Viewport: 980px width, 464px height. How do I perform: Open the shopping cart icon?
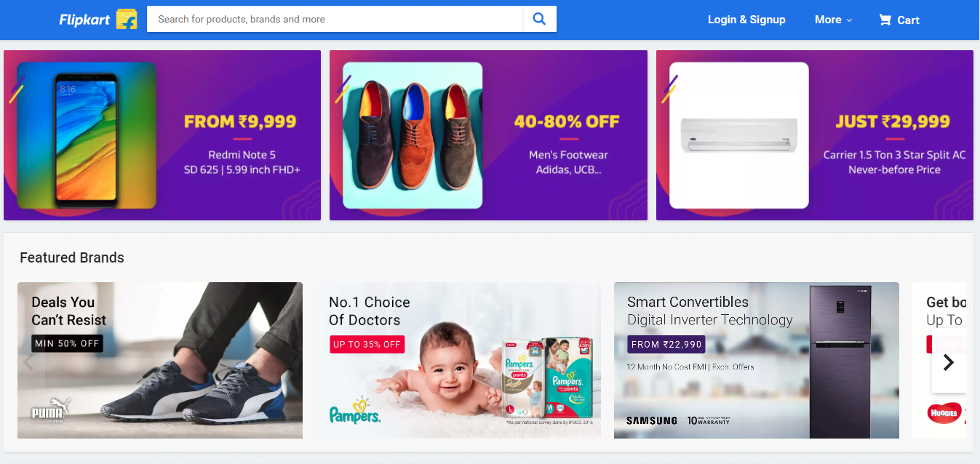coord(885,20)
